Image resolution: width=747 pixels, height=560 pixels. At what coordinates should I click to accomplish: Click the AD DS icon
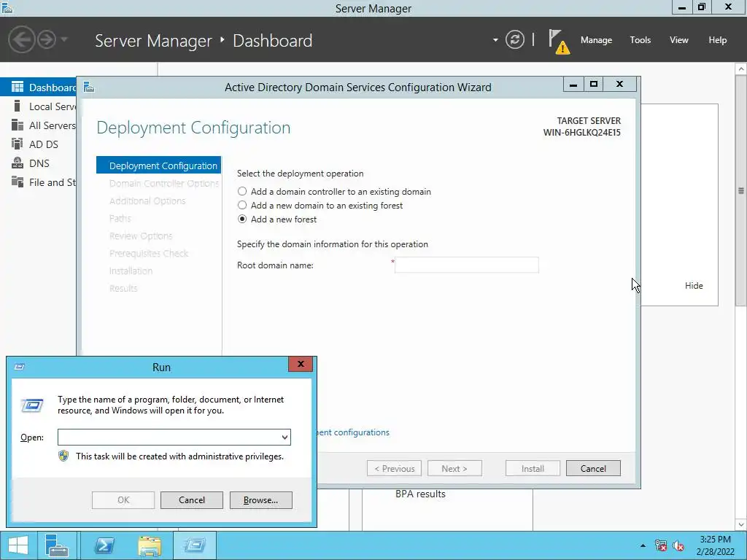click(18, 144)
